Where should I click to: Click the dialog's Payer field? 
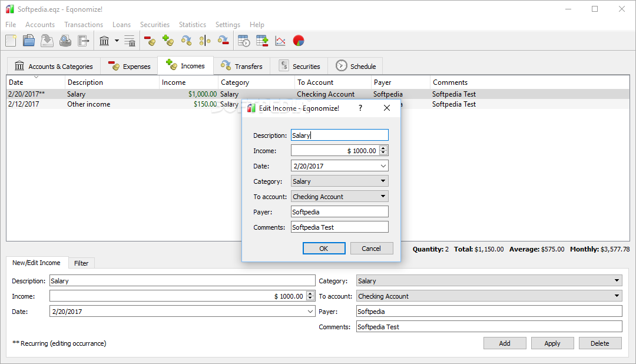pyautogui.click(x=340, y=212)
